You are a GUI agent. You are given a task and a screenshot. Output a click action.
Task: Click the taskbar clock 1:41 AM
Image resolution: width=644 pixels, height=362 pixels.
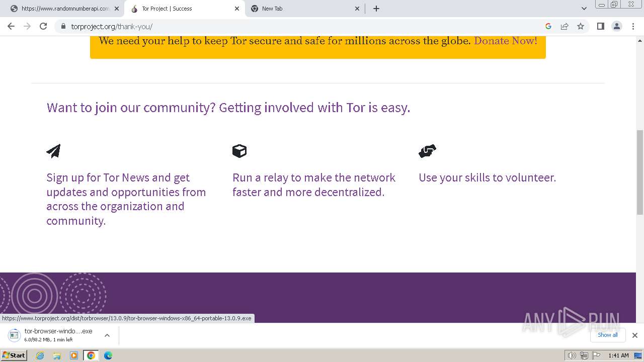(618, 355)
